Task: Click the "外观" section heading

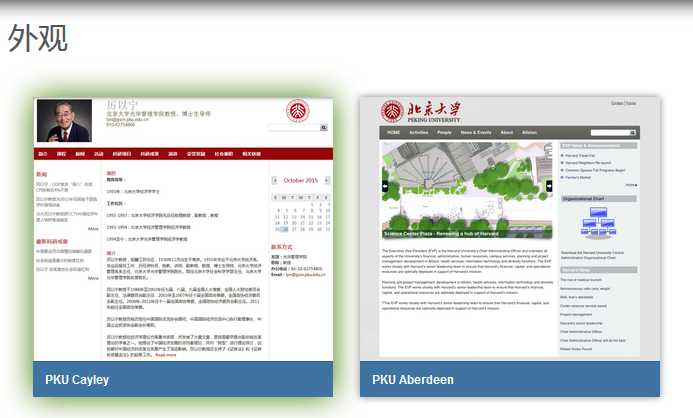Action: click(x=38, y=38)
